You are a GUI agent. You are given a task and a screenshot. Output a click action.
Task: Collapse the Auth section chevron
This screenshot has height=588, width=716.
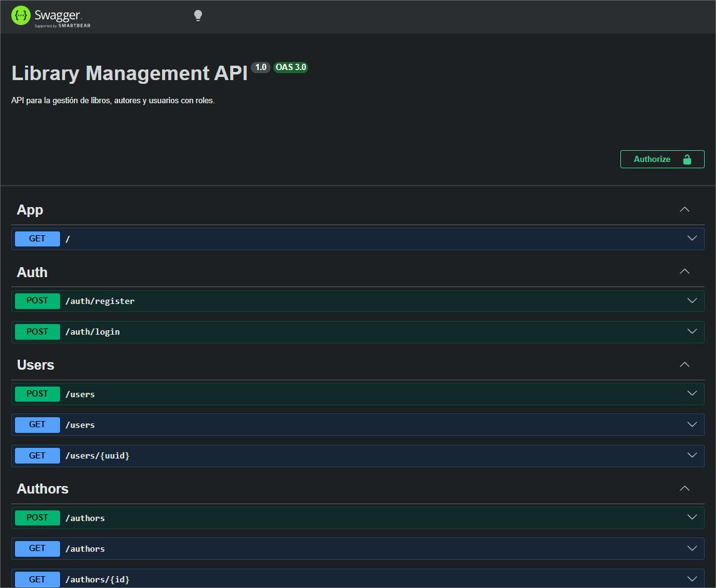coord(684,271)
